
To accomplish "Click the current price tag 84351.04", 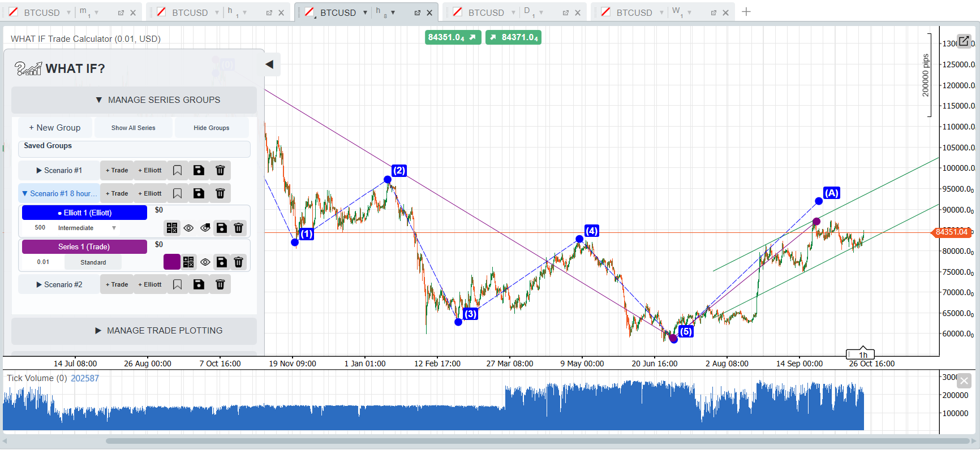I will pos(951,232).
